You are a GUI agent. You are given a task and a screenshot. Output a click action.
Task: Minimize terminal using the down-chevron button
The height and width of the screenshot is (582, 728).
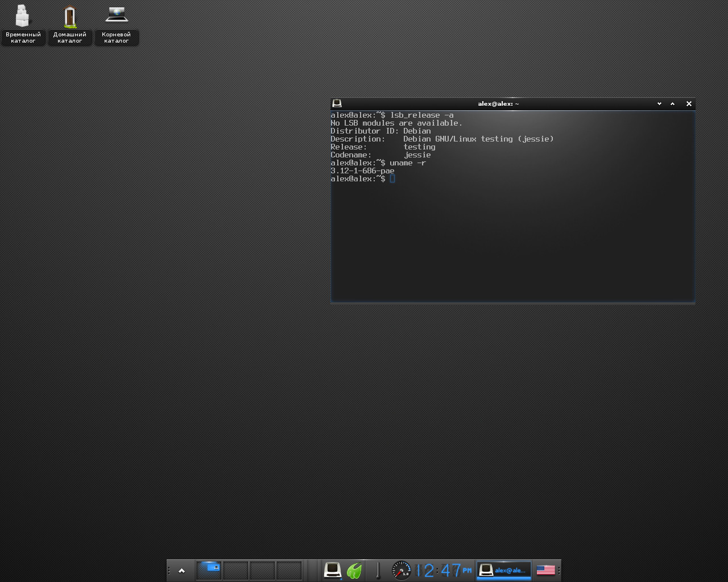point(659,103)
